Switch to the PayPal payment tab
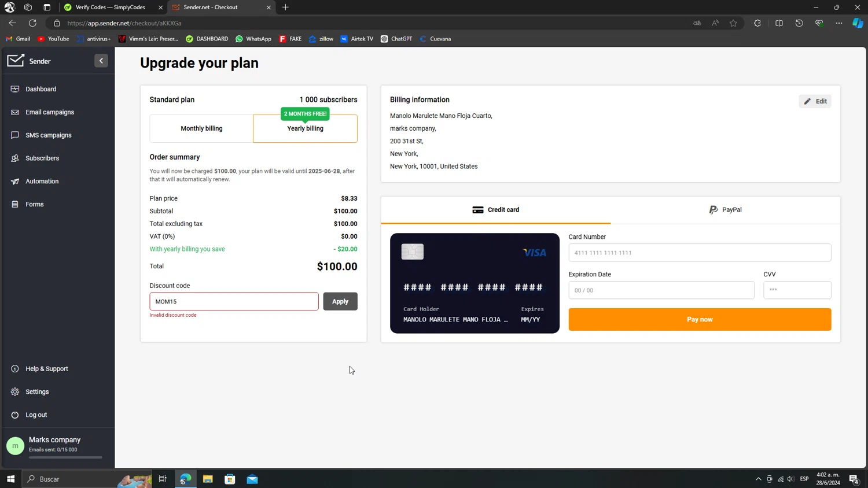Image resolution: width=868 pixels, height=488 pixels. click(725, 210)
